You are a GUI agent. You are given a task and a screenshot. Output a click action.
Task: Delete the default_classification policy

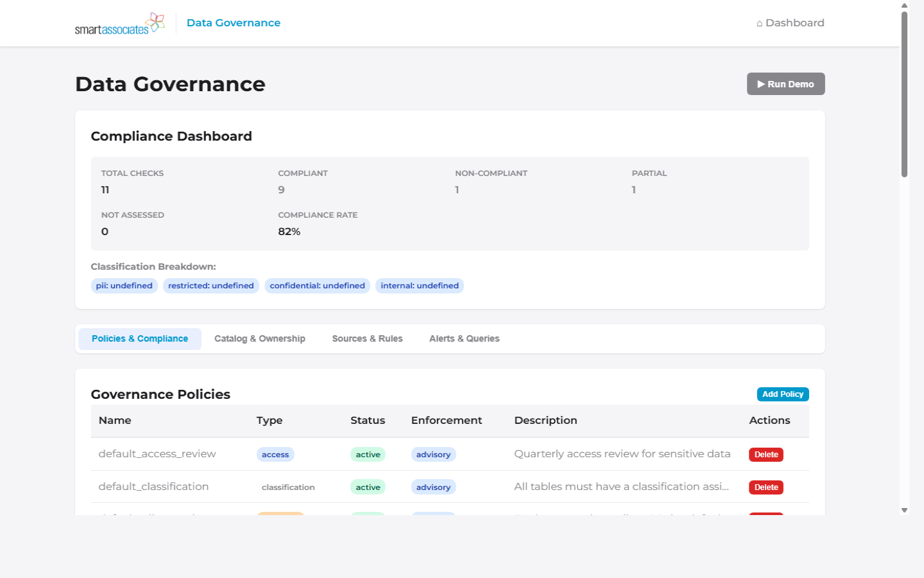(x=766, y=487)
